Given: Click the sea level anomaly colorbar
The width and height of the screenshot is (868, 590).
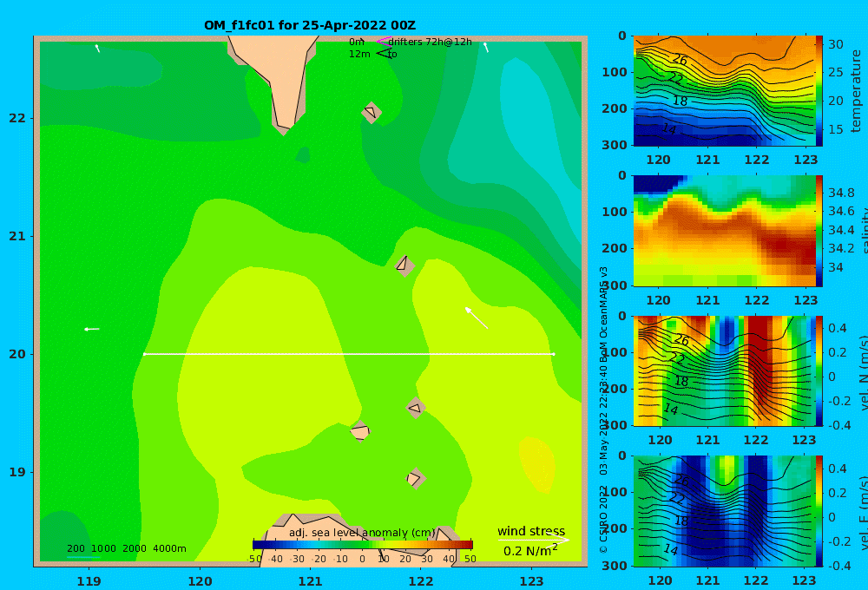Looking at the screenshot, I should click(x=363, y=545).
